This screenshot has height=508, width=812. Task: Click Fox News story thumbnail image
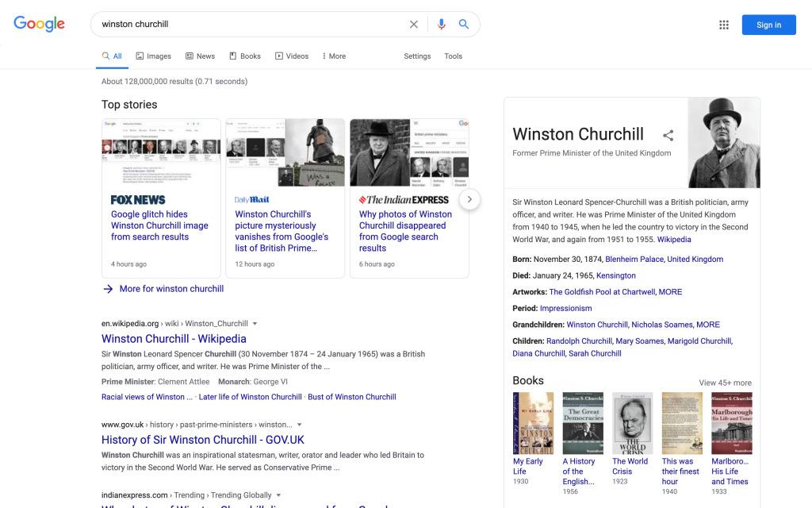[x=161, y=152]
